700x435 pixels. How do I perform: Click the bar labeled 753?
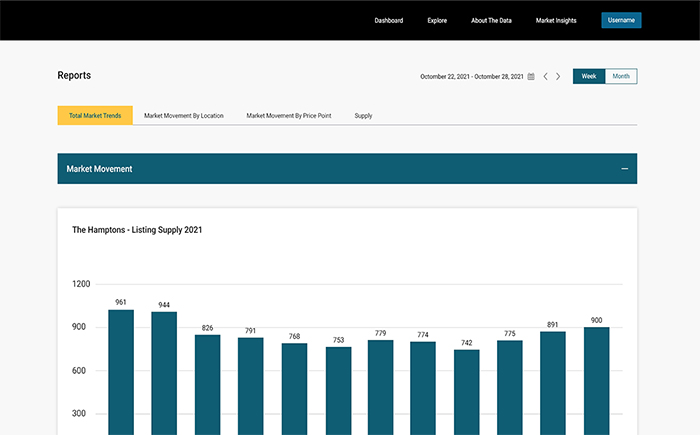pos(338,391)
